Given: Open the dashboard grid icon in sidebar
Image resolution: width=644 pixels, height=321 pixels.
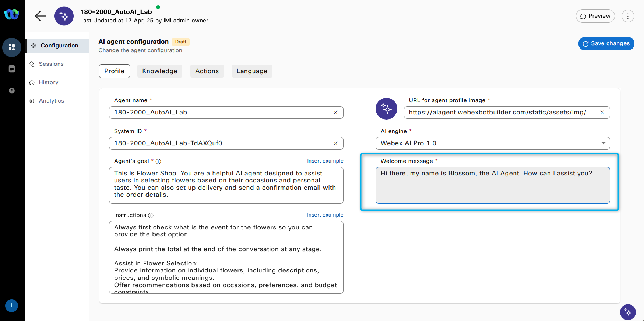Looking at the screenshot, I should click(x=12, y=47).
